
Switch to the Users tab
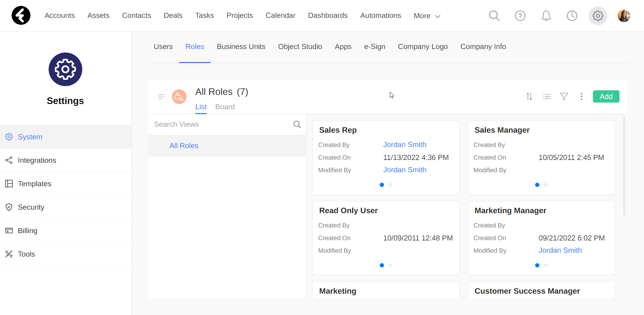(163, 47)
